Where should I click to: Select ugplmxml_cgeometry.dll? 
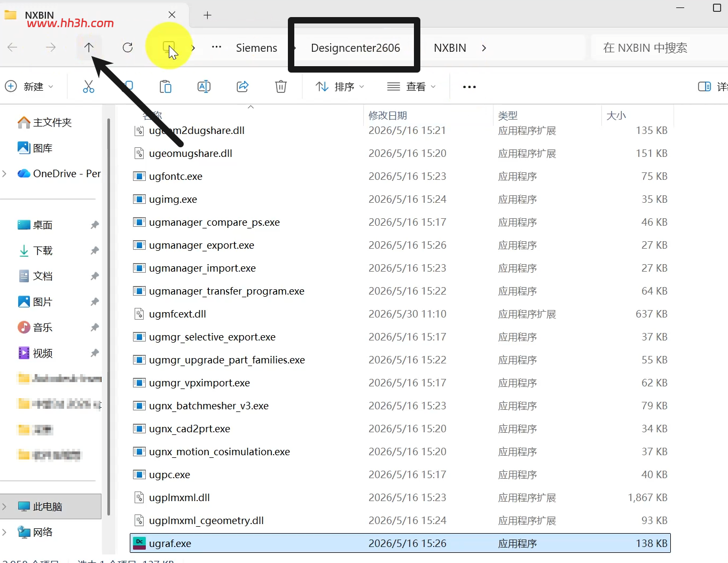[400, 520]
